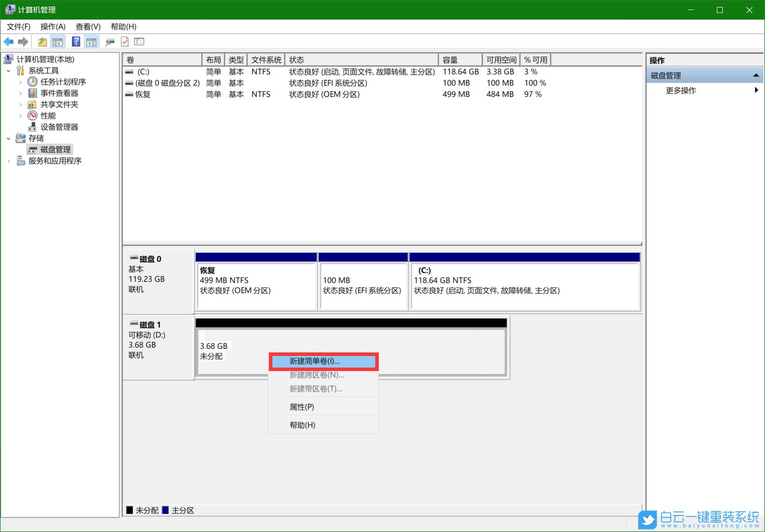Click the back navigation arrow

pos(9,42)
